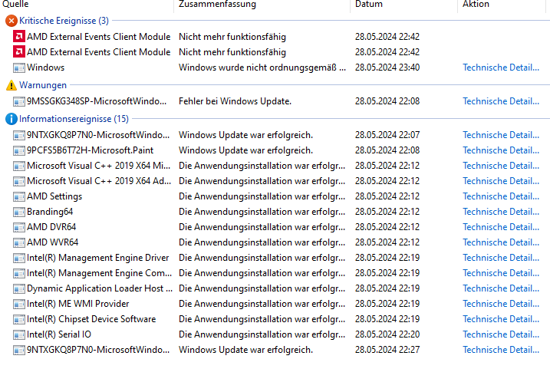Screen dimensions: 550x392
Task: Sort by the Zusammenfassung column header
Action: click(218, 4)
